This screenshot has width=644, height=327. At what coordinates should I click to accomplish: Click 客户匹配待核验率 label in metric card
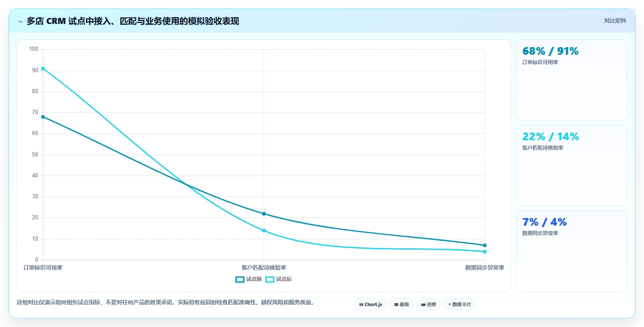(x=543, y=148)
